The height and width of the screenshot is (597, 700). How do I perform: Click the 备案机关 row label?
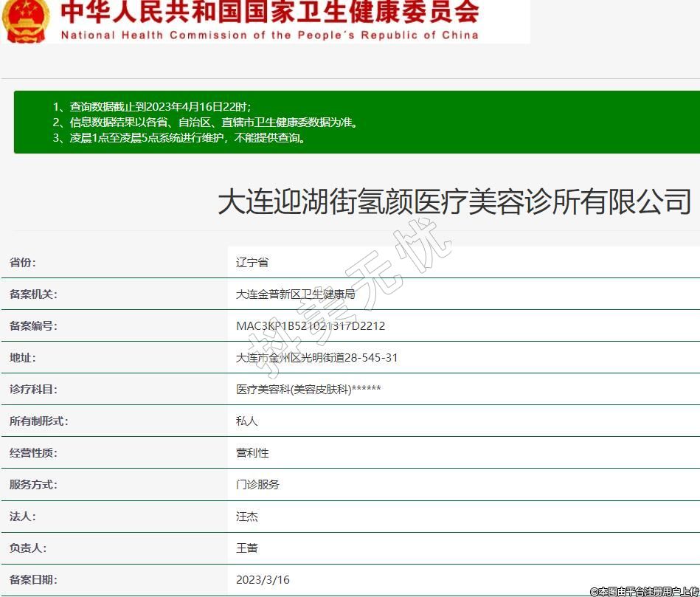33,294
